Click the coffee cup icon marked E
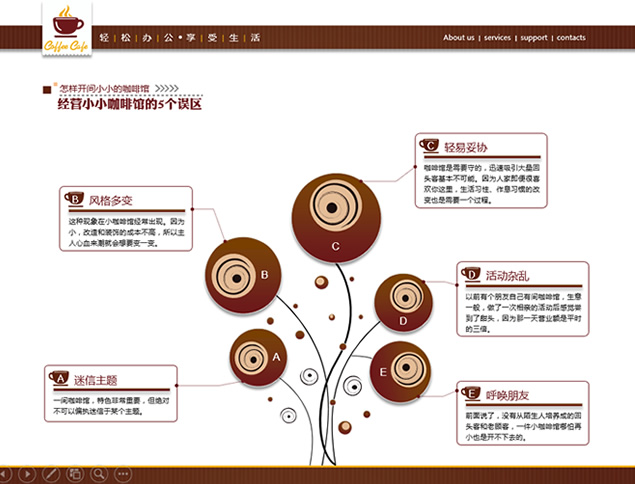This screenshot has height=484, width=635. tap(471, 393)
